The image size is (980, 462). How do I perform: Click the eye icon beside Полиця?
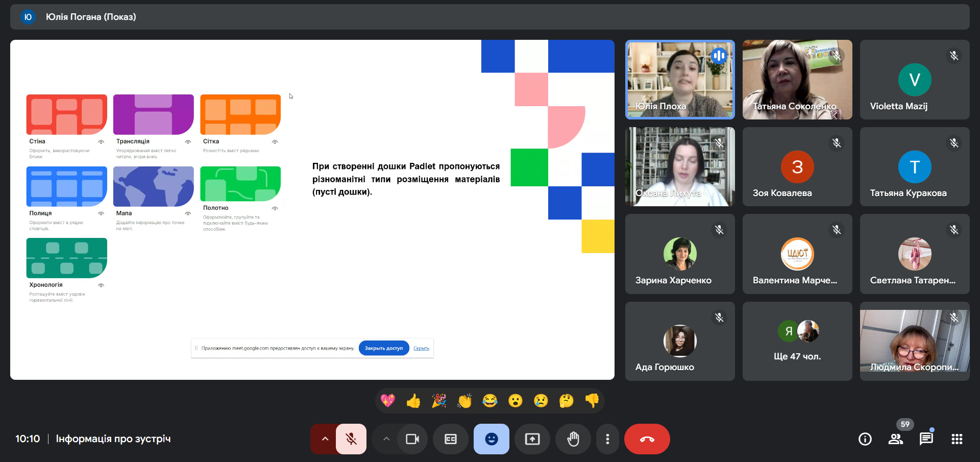101,213
